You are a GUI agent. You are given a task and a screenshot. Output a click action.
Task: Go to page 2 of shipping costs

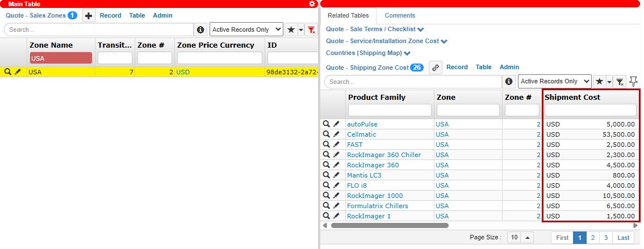[593, 238]
